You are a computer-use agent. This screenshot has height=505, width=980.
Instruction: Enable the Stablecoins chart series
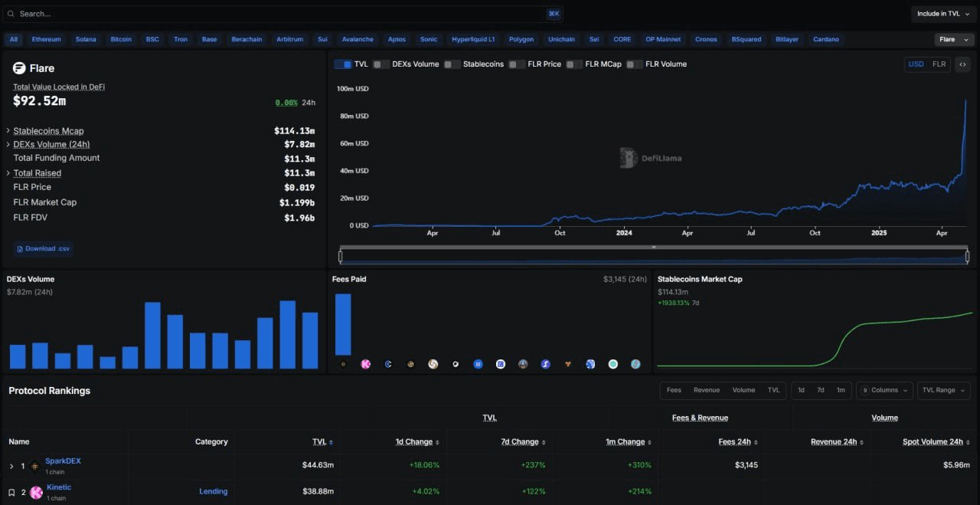click(452, 64)
